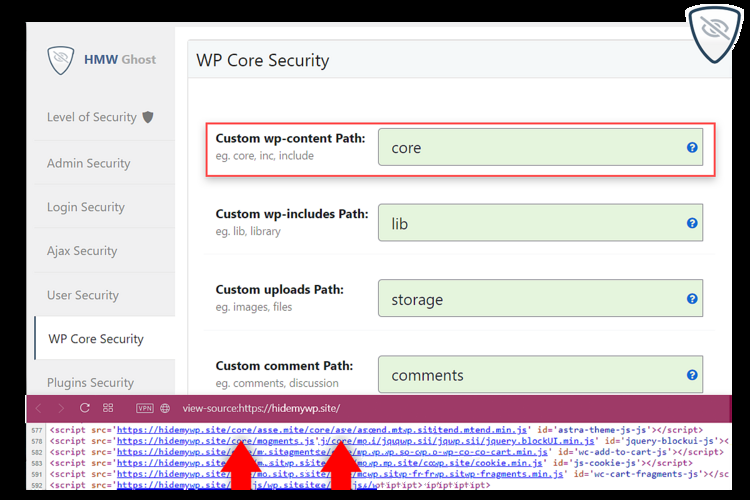
Task: Click the globe site info icon
Action: (165, 408)
